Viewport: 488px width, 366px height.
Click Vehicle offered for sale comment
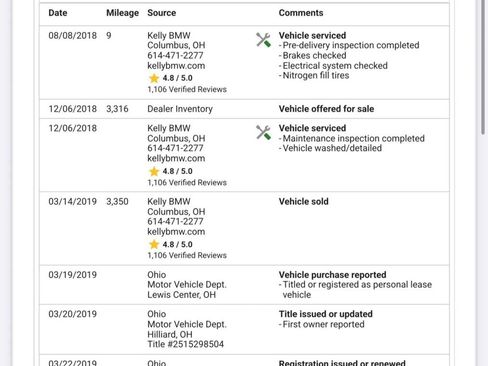(326, 109)
